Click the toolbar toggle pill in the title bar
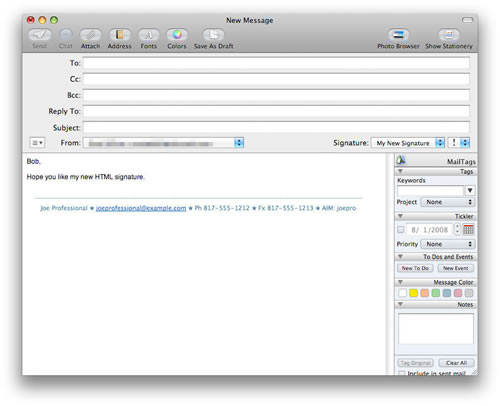The image size is (500, 406). 467,20
